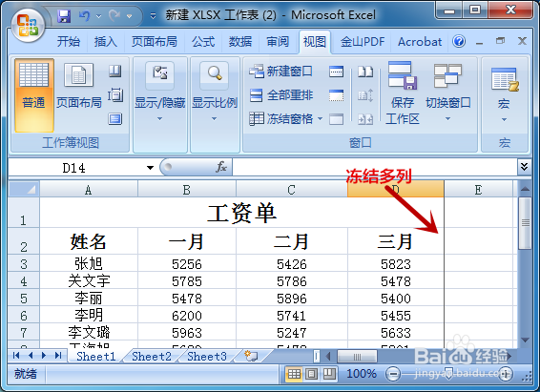Open Customize Quick Access Toolbar dropdown
This screenshot has width=540, height=392.
(153, 16)
